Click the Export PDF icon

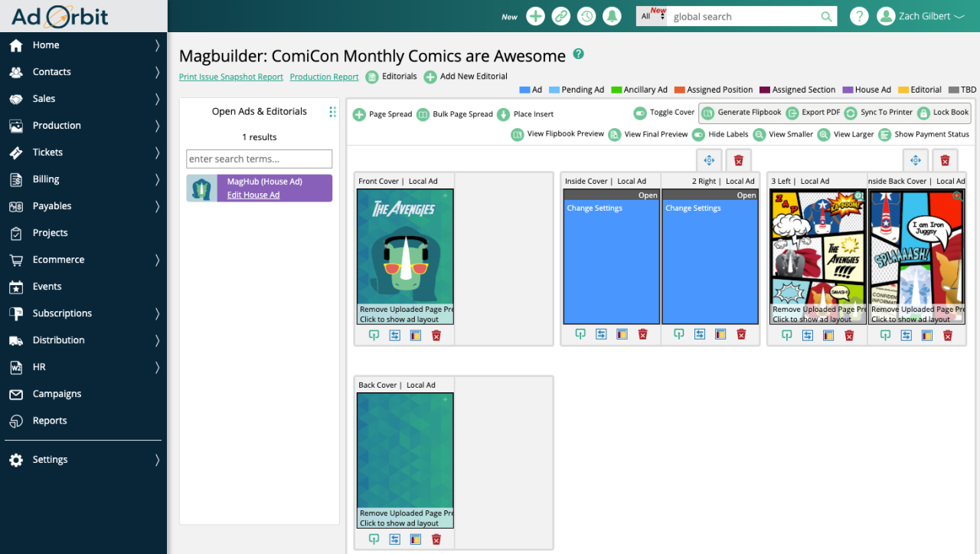point(792,113)
